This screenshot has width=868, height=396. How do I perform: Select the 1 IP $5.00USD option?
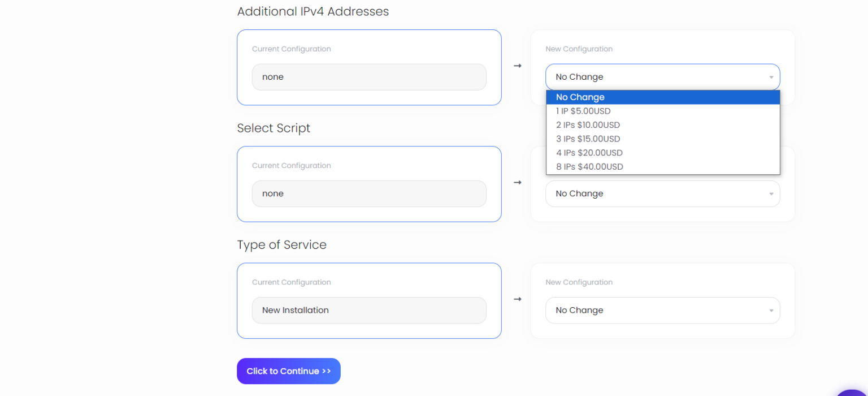tap(583, 111)
